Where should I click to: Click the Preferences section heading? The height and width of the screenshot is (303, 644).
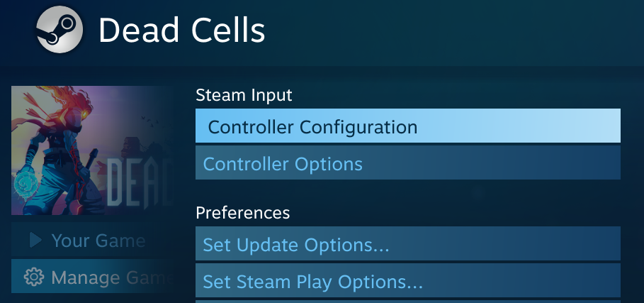click(242, 212)
